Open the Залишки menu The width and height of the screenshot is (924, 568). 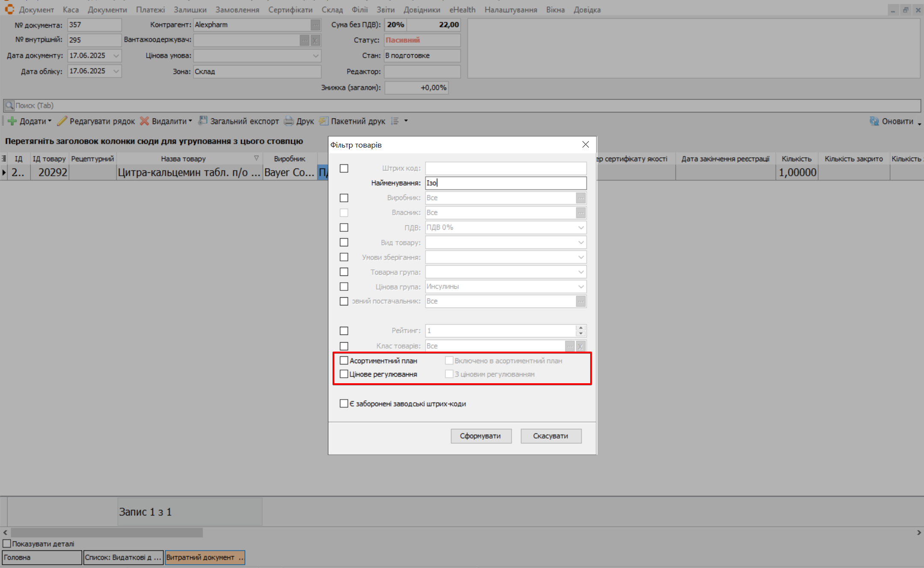pyautogui.click(x=190, y=9)
